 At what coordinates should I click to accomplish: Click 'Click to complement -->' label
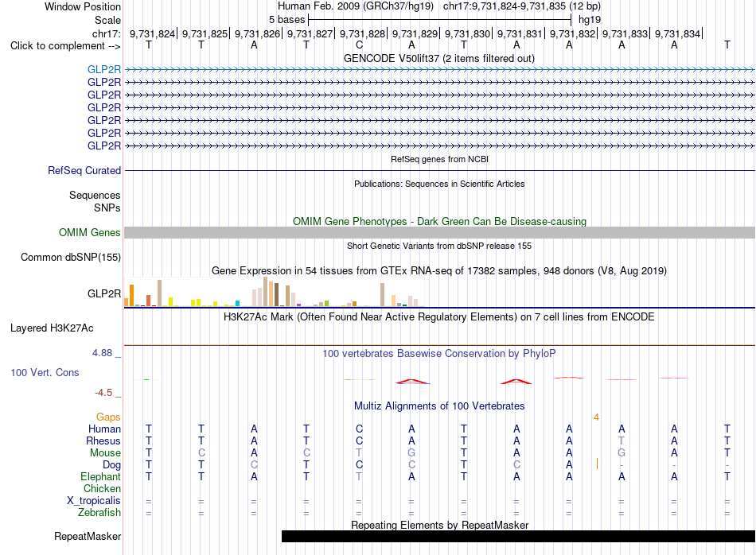[x=65, y=46]
